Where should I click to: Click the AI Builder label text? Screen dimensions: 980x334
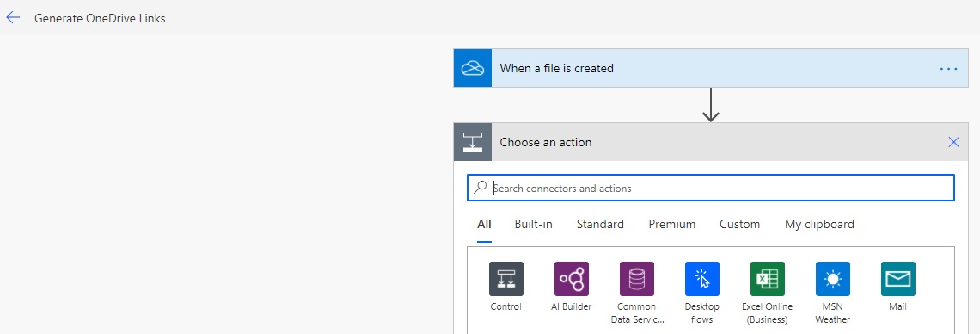tap(572, 306)
